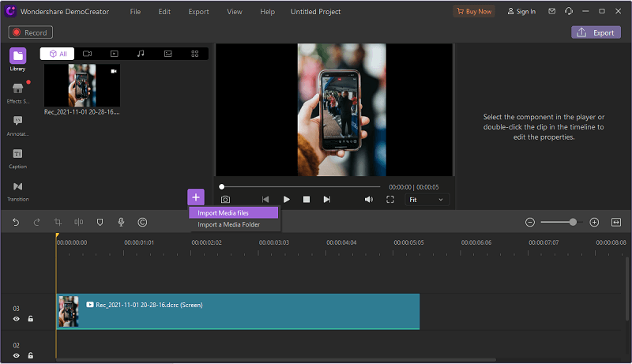Click the timeline playhead marker
Image resolution: width=632 pixels, height=364 pixels.
(57, 235)
